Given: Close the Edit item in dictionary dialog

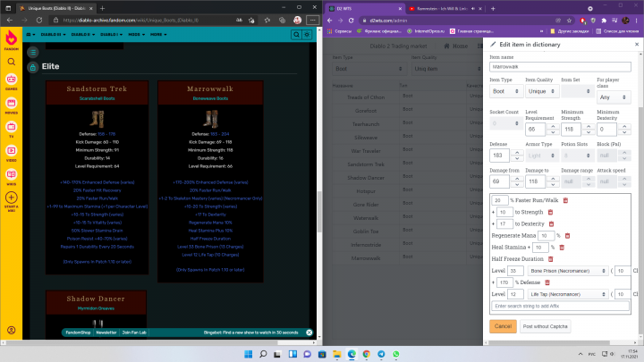Looking at the screenshot, I should point(637,44).
